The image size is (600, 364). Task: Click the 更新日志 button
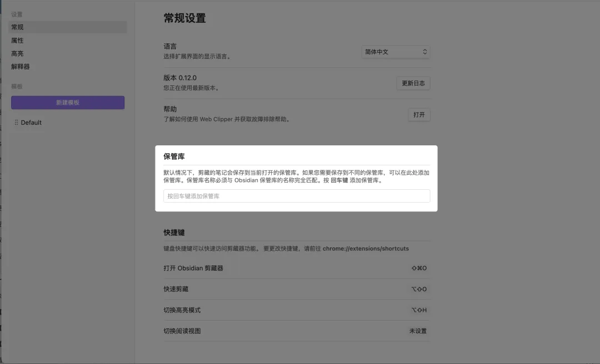[x=413, y=83]
